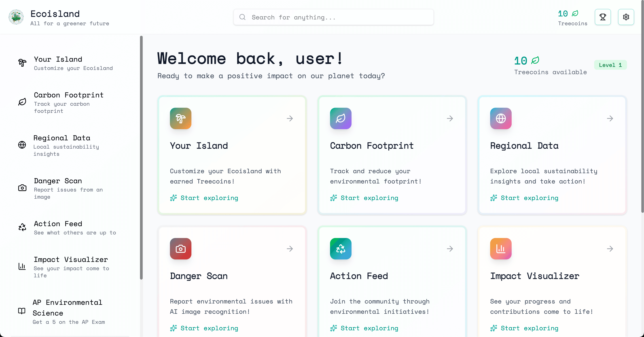Click the Regional Data card globe icon

tap(501, 118)
